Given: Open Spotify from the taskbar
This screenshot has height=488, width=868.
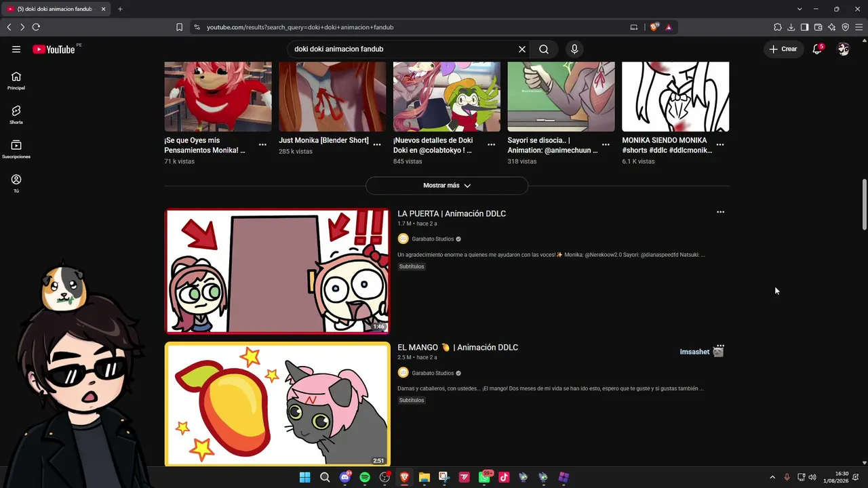Looking at the screenshot, I should pyautogui.click(x=365, y=477).
